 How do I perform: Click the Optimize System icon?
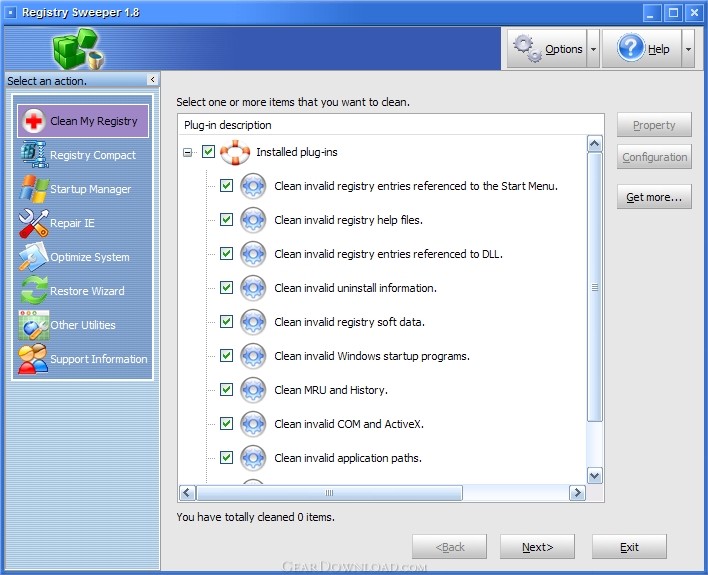[34, 257]
